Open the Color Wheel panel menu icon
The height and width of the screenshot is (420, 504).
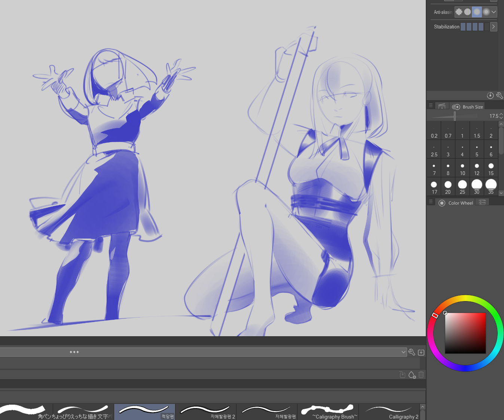(431, 202)
